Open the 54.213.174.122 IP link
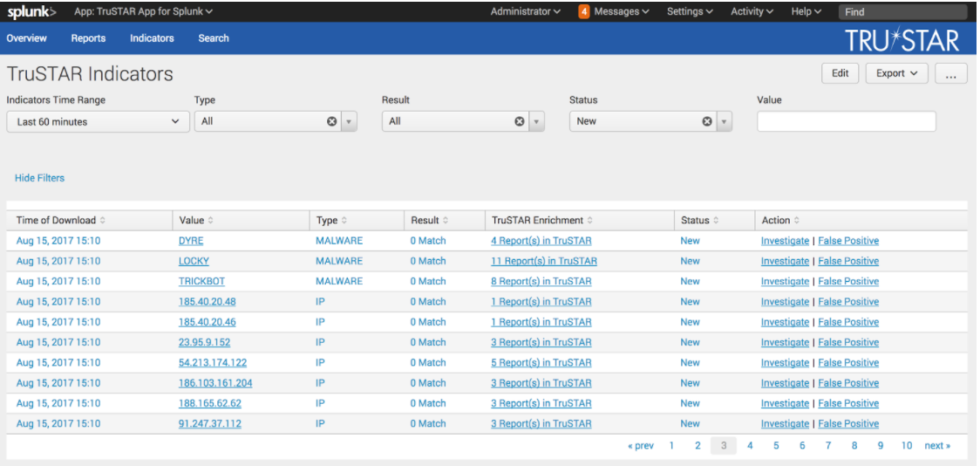 213,363
